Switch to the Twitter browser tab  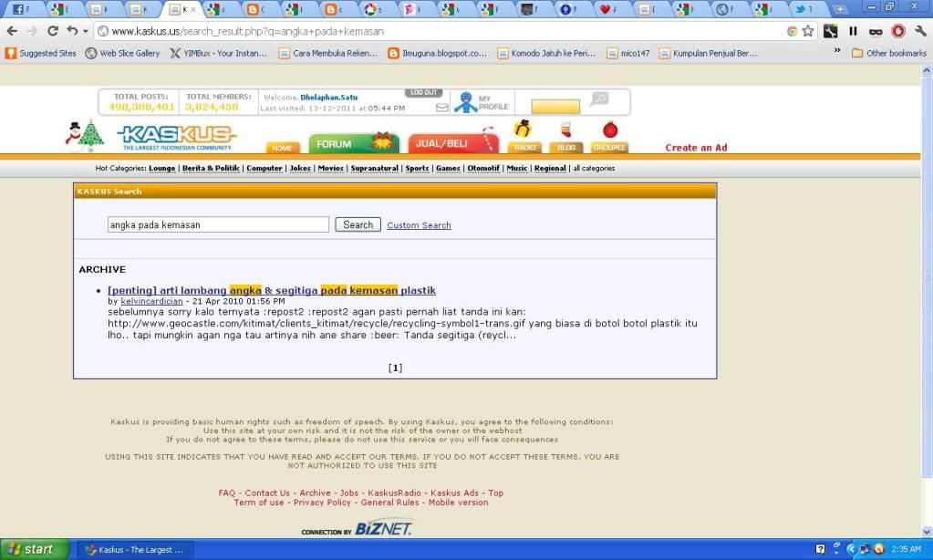(x=805, y=9)
